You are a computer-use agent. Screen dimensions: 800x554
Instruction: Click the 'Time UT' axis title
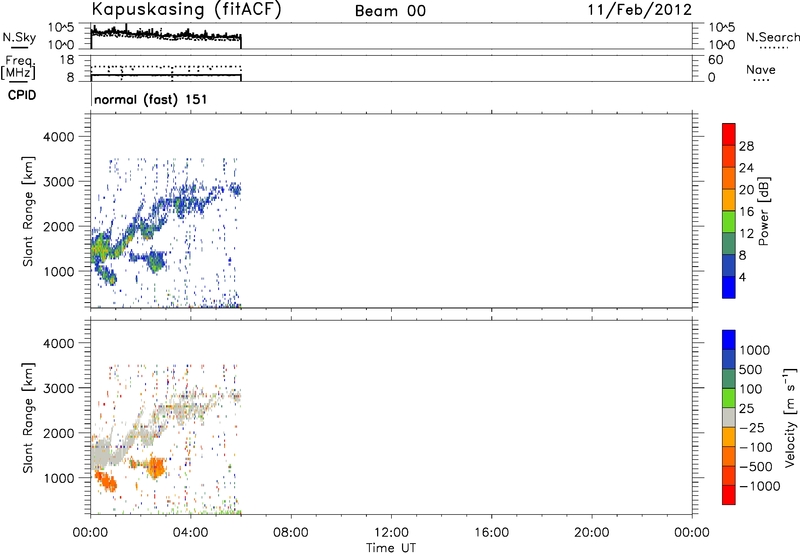coord(391,548)
